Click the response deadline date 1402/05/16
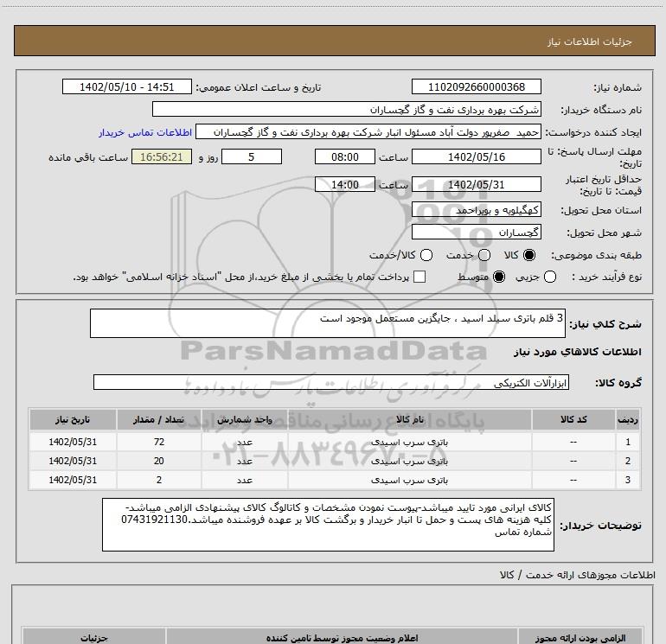 tap(476, 157)
